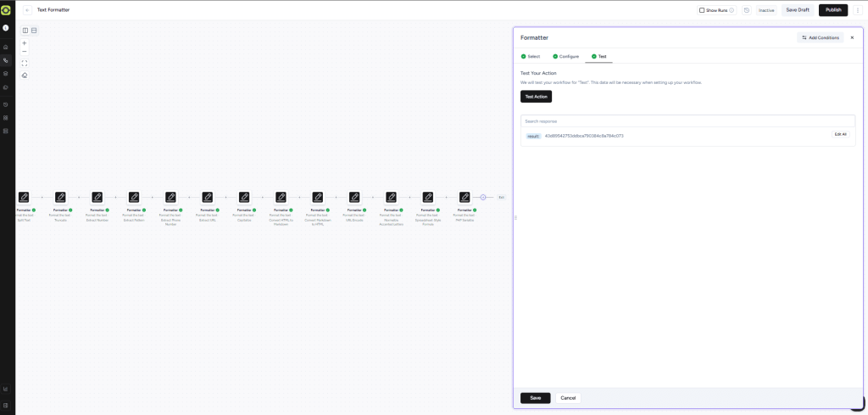Select the URL Encode formatter node
868x415 pixels.
354,197
